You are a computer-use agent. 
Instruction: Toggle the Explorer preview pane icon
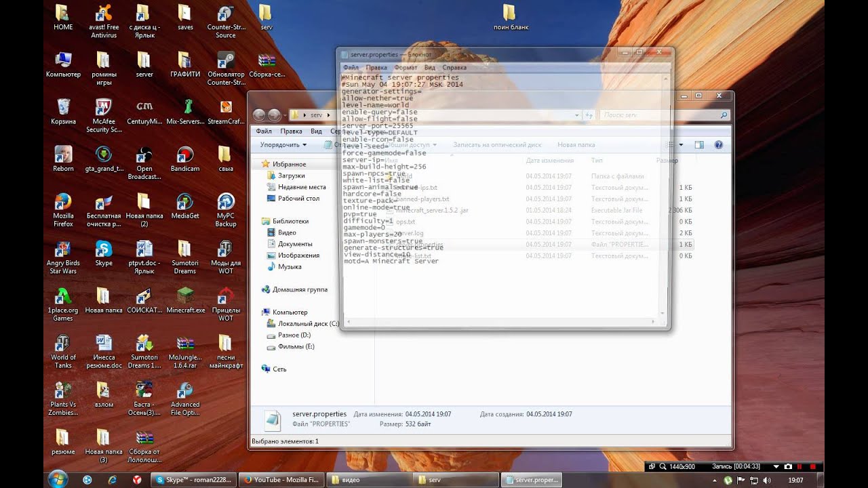click(x=699, y=144)
